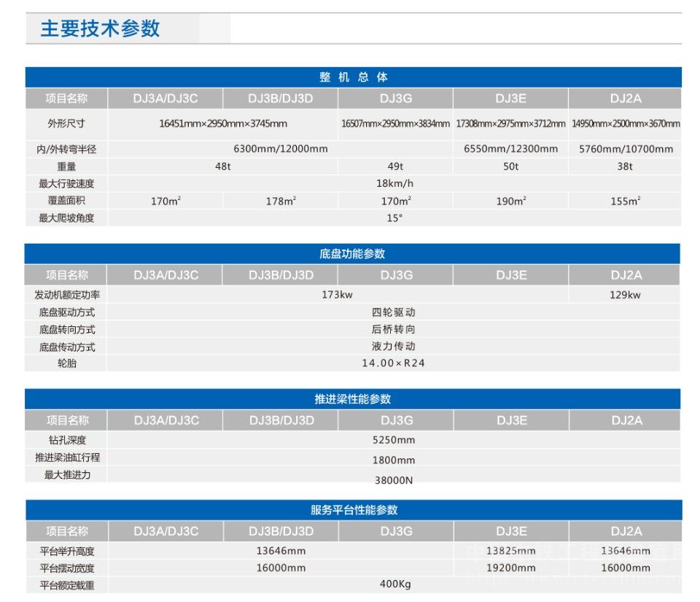
Task: Select the 38t weight value
Action: 625,166
